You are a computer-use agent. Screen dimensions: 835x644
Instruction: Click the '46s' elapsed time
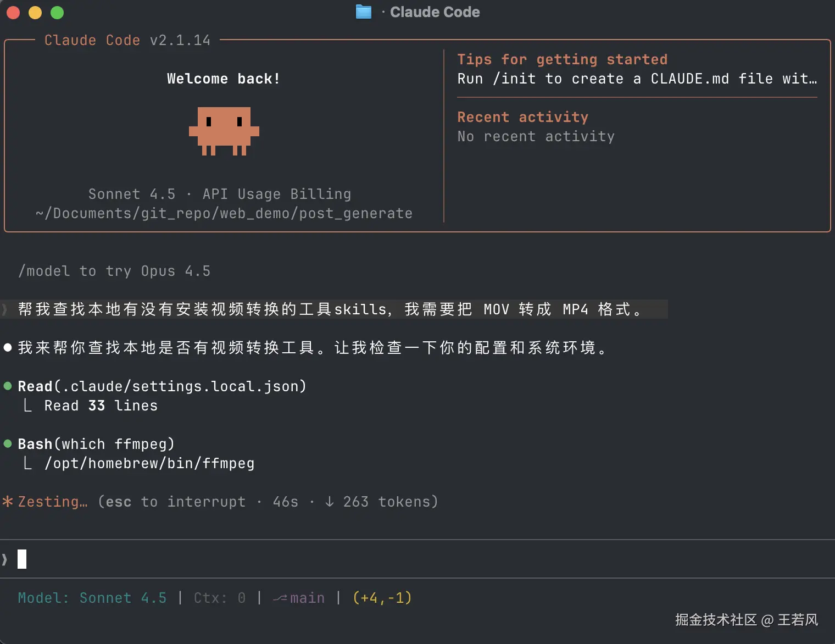pyautogui.click(x=286, y=502)
